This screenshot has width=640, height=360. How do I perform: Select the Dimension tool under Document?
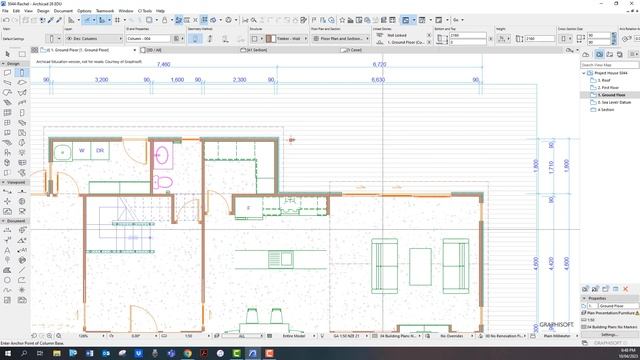[x=7, y=230]
